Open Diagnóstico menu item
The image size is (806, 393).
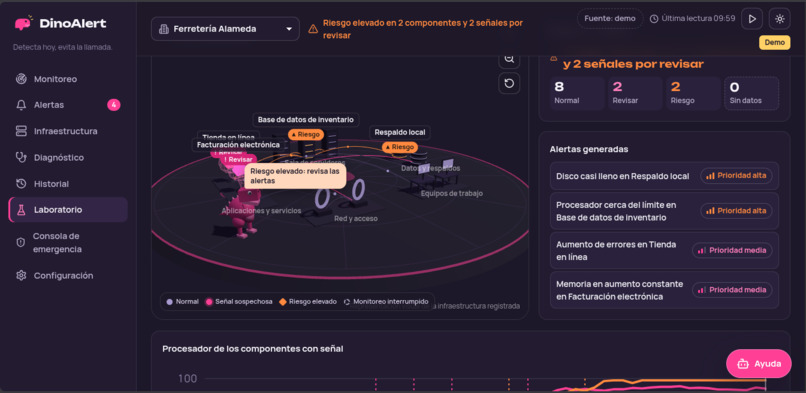point(68,157)
